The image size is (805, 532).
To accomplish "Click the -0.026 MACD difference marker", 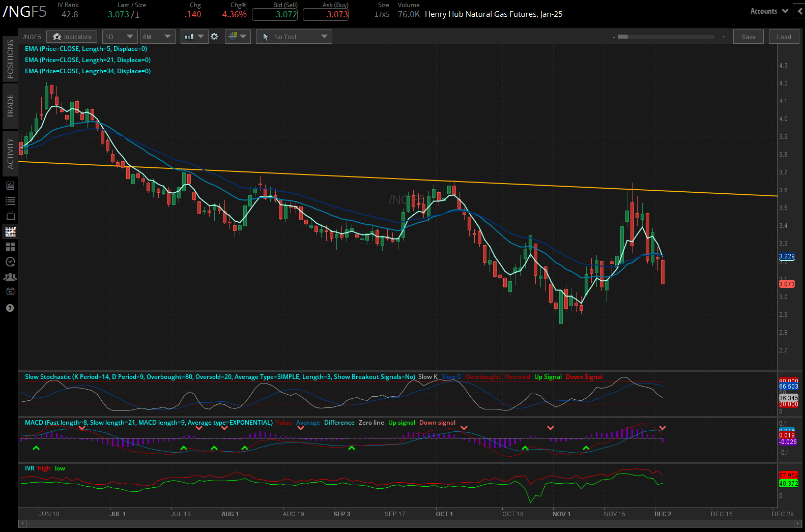I will [788, 442].
